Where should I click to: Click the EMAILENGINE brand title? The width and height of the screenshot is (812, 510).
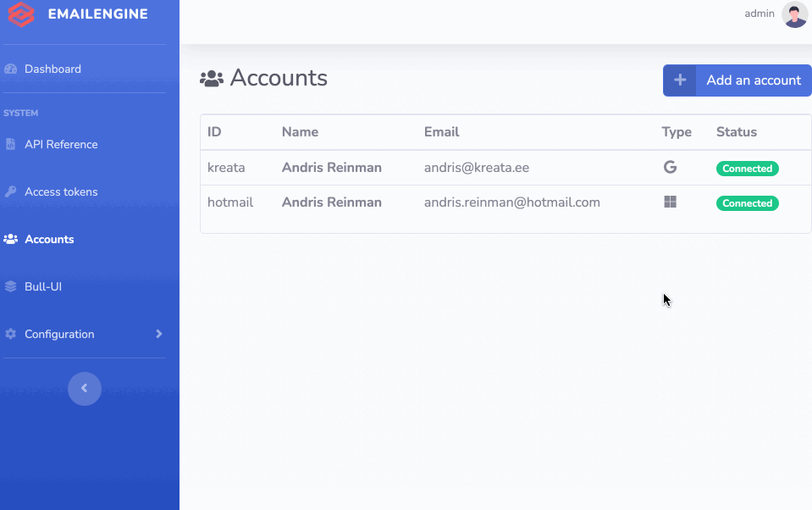(98, 14)
